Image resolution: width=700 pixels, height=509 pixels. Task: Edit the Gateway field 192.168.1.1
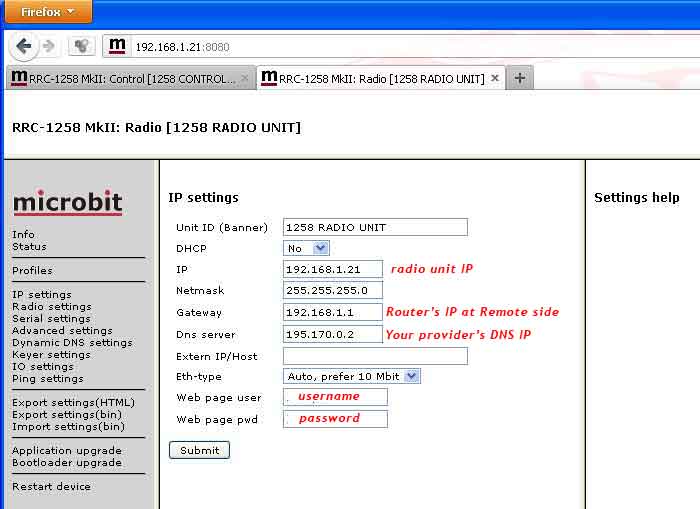[333, 312]
